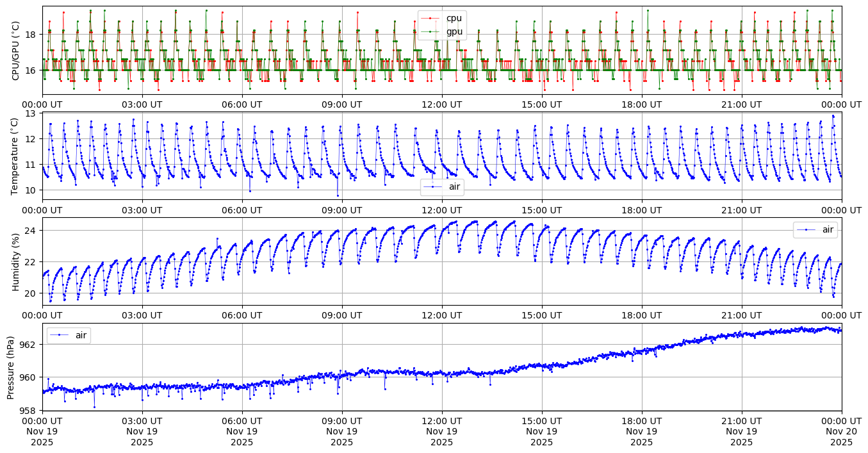This screenshot has width=868, height=453.
Task: Click the gpu legend entry label
Action: pyautogui.click(x=454, y=31)
